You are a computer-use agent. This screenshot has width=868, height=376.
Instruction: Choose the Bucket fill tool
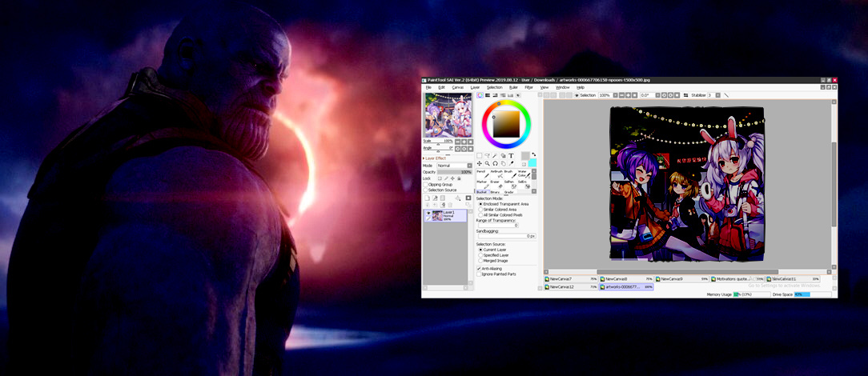[483, 192]
